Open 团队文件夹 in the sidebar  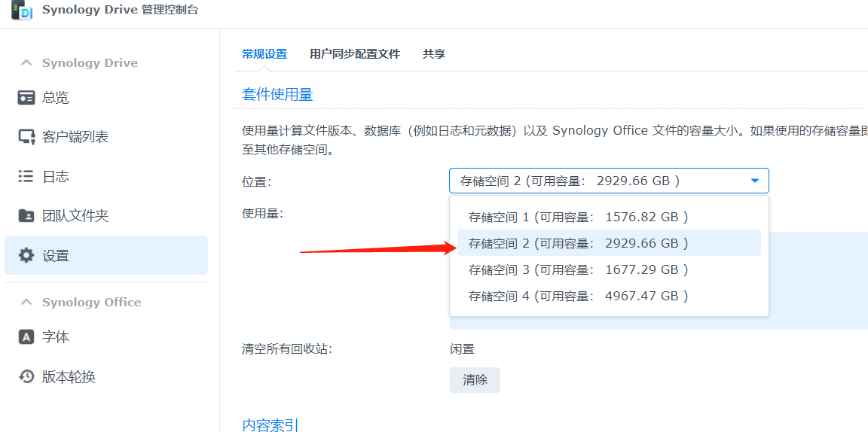tap(106, 216)
